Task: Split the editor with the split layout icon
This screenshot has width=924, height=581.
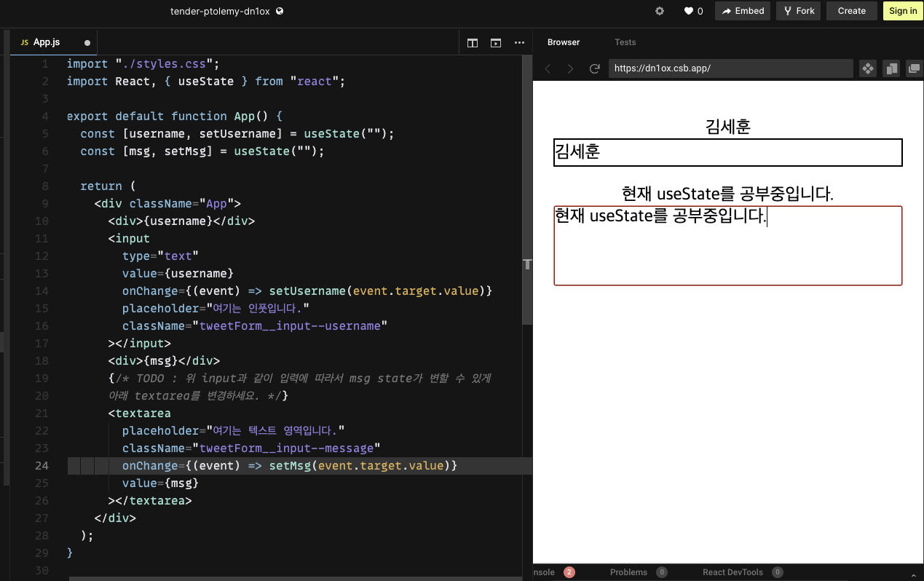Action: 473,43
